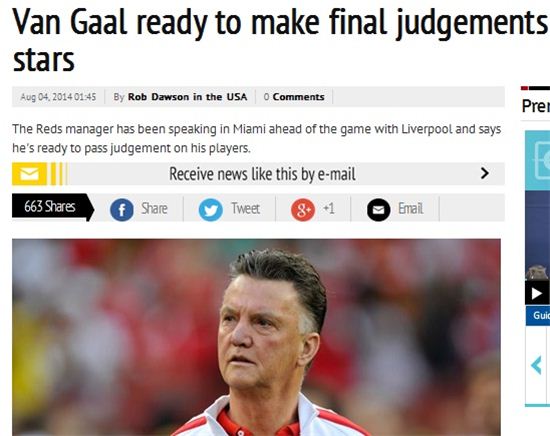The width and height of the screenshot is (550, 436).
Task: Click the +1 label
Action: (329, 209)
